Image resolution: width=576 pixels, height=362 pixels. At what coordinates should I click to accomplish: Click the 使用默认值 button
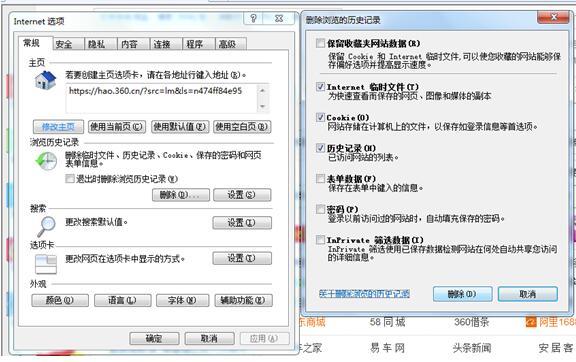point(180,127)
